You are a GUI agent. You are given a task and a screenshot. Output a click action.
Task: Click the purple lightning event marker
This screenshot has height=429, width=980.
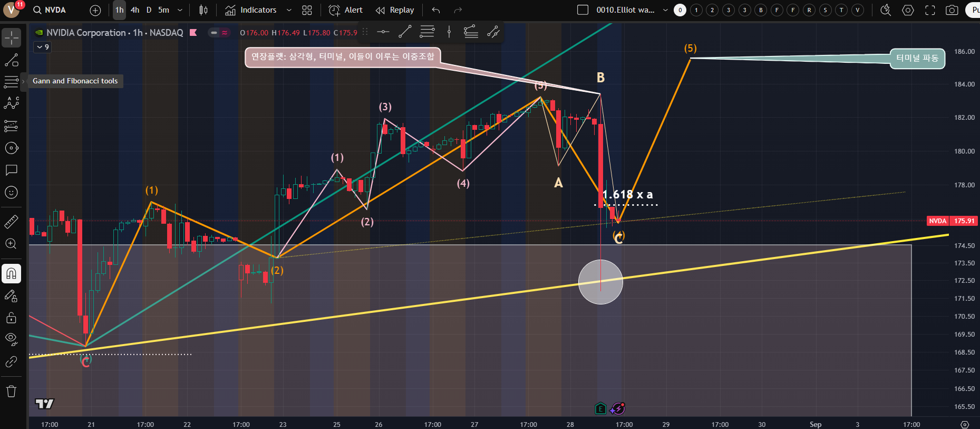[617, 408]
